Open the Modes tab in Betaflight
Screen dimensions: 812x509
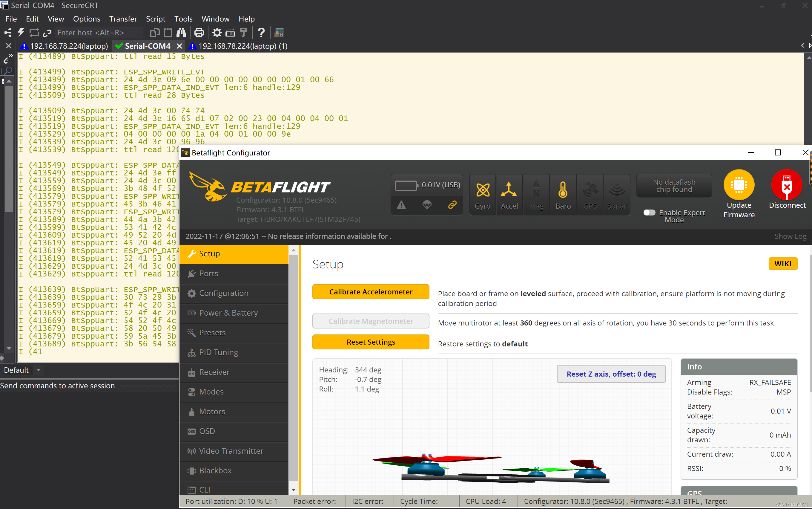[234, 392]
